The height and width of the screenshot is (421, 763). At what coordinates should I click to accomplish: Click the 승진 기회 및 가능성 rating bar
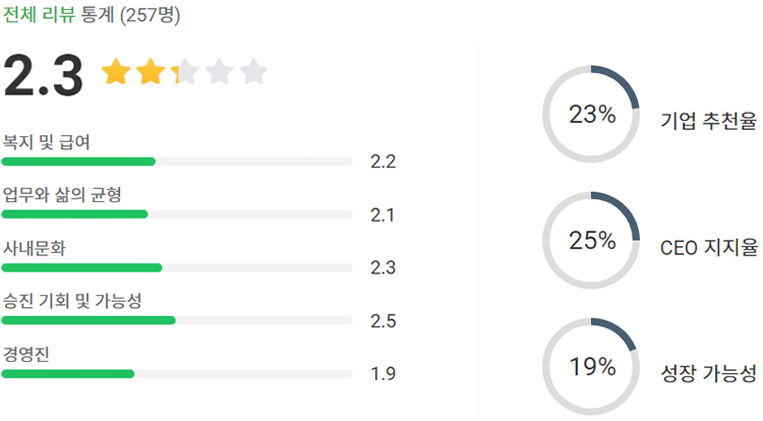click(x=177, y=320)
